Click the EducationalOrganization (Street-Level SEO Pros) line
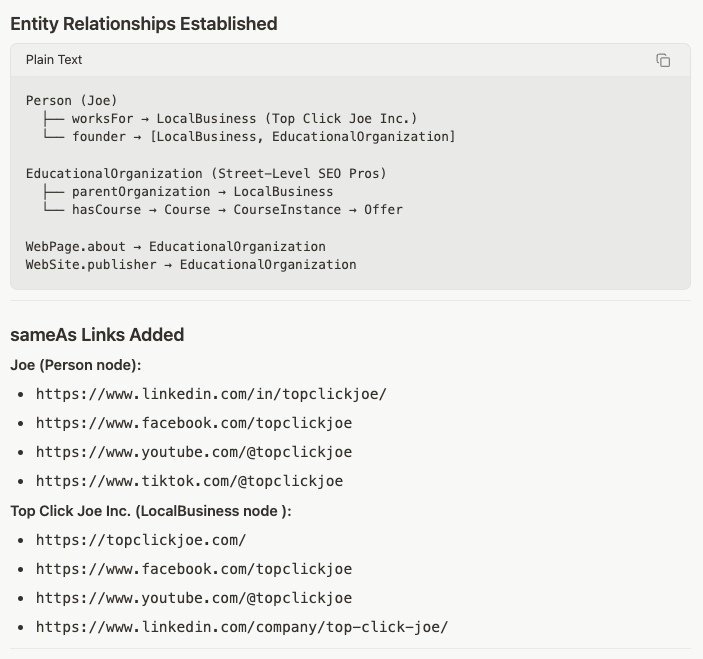The width and height of the screenshot is (703, 659). click(206, 173)
